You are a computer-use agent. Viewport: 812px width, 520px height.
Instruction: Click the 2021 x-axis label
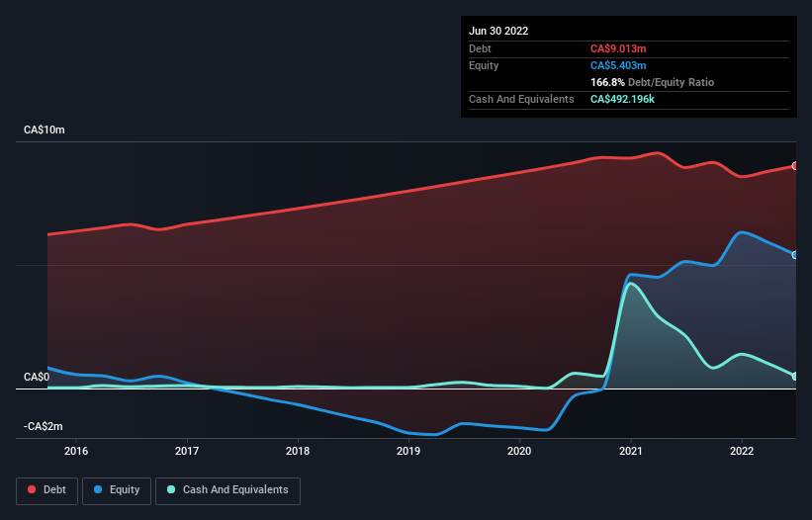631,451
